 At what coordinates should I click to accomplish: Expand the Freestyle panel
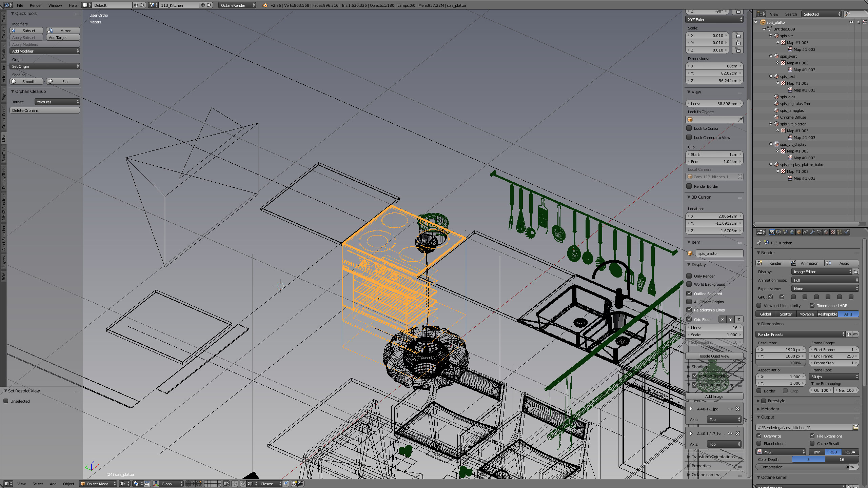click(758, 401)
